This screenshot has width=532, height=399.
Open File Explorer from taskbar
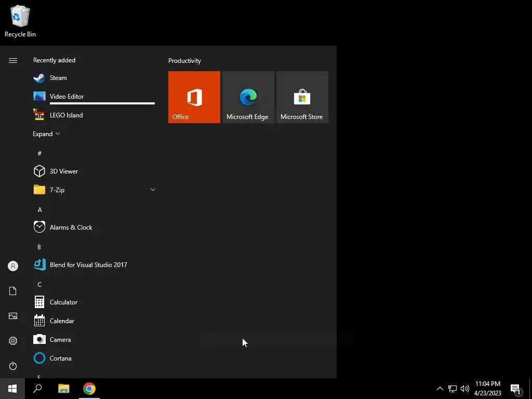coord(63,389)
